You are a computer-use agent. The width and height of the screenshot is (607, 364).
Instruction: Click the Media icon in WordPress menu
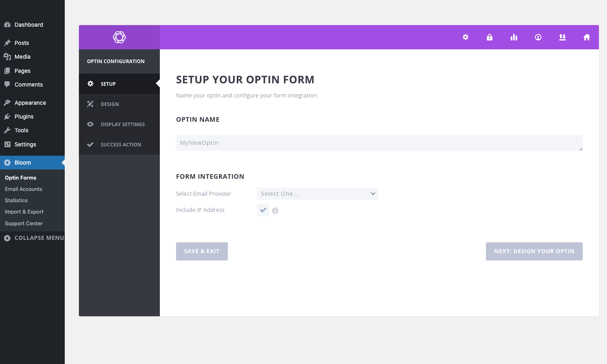(x=7, y=57)
